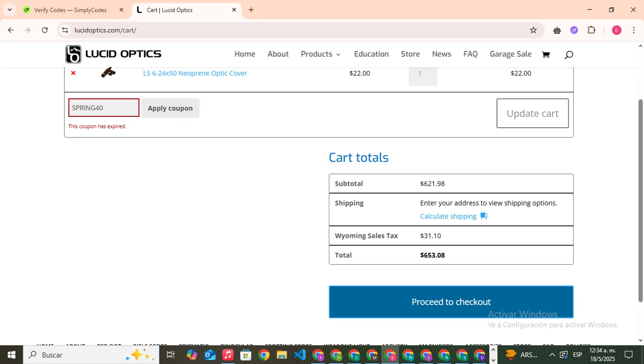The width and height of the screenshot is (644, 364).
Task: View site information icon in address bar
Action: [65, 30]
